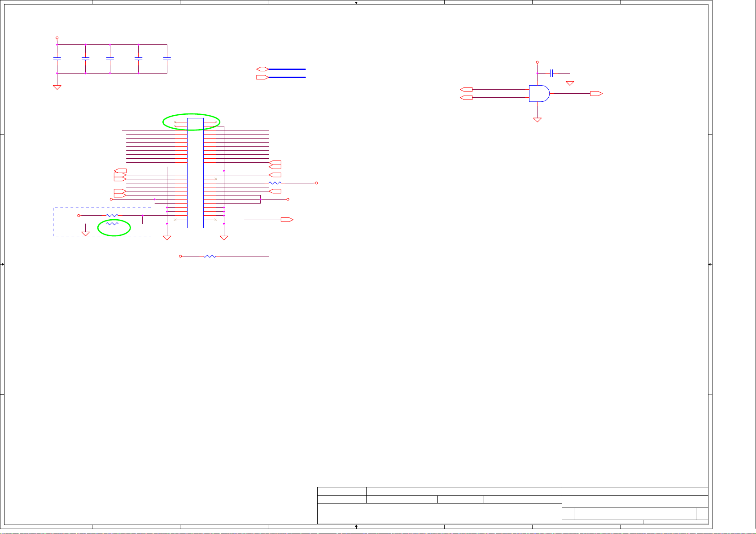The image size is (756, 534).
Task: Select the leftmost capacitor in the capacitor bank
Action: click(57, 59)
